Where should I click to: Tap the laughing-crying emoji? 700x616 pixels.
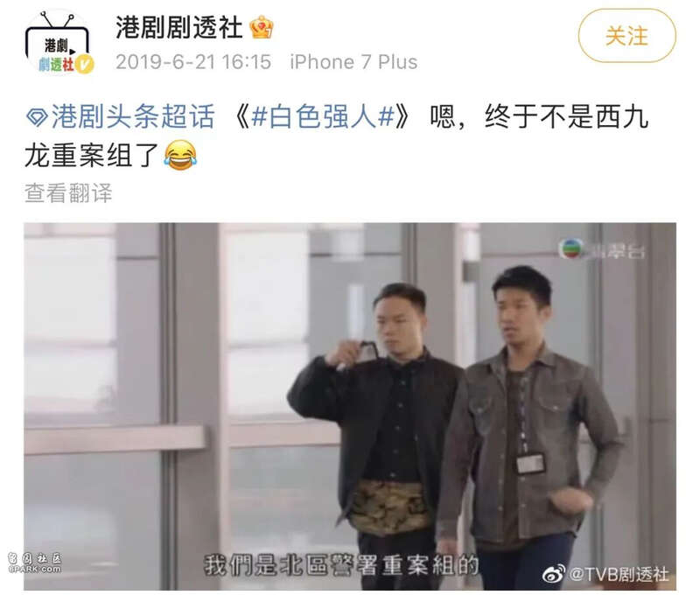[x=180, y=155]
